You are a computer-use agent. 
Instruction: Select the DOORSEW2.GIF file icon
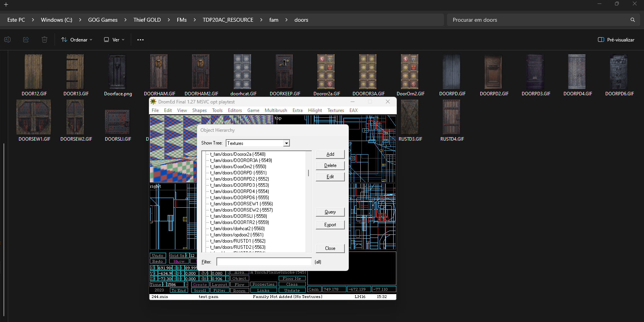(x=75, y=117)
